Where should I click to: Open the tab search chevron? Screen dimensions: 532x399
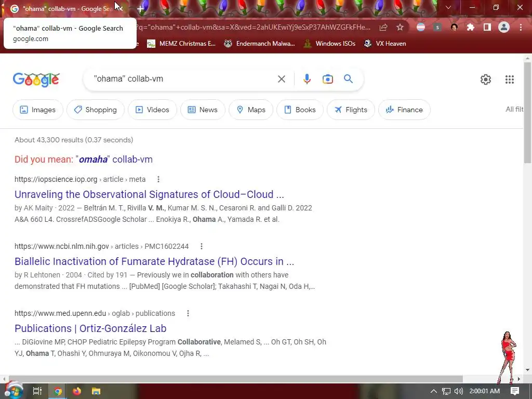coord(448,7)
